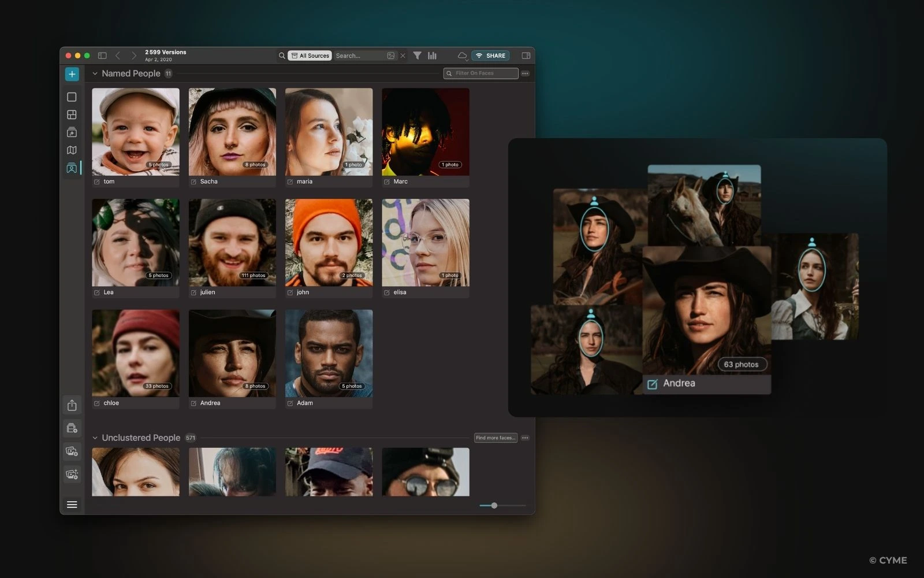Collapse the Unclustered People section
Screen dimensions: 924x578
pyautogui.click(x=95, y=438)
